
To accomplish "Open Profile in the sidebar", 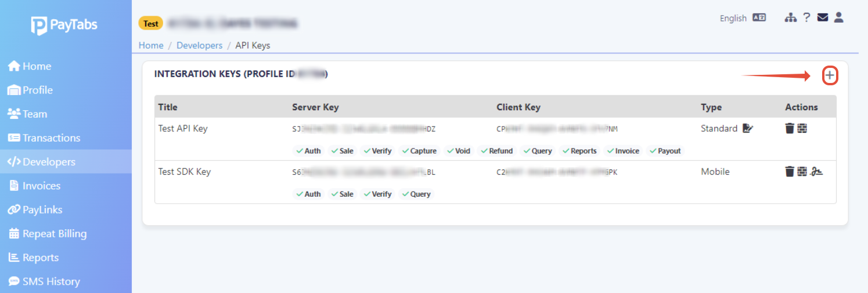I will coord(66,90).
